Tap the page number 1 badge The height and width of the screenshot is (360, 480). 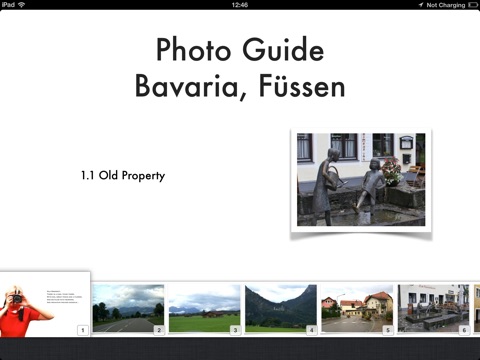(83, 330)
